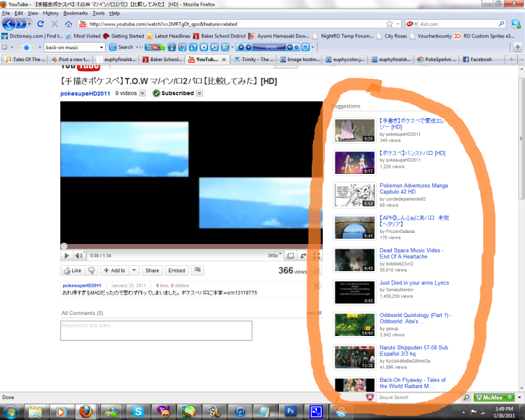Viewport: 525px width, 420px height.
Task: Click the thumbs-down dislike icon
Action: [x=91, y=270]
